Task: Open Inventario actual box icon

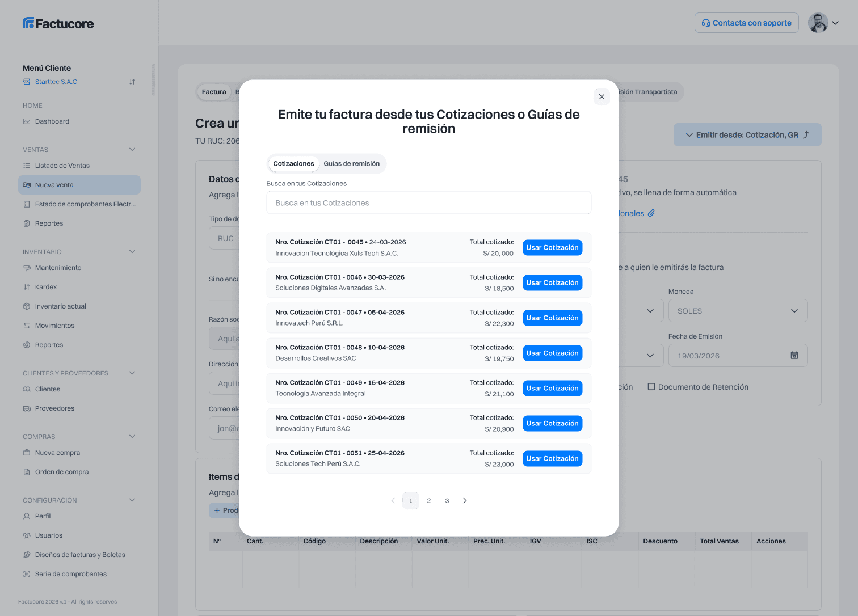Action: (27, 306)
